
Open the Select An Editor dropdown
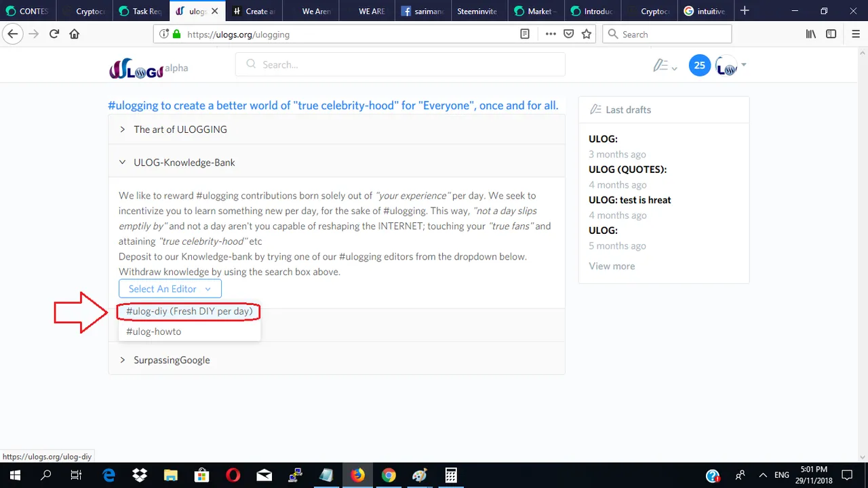pos(170,289)
